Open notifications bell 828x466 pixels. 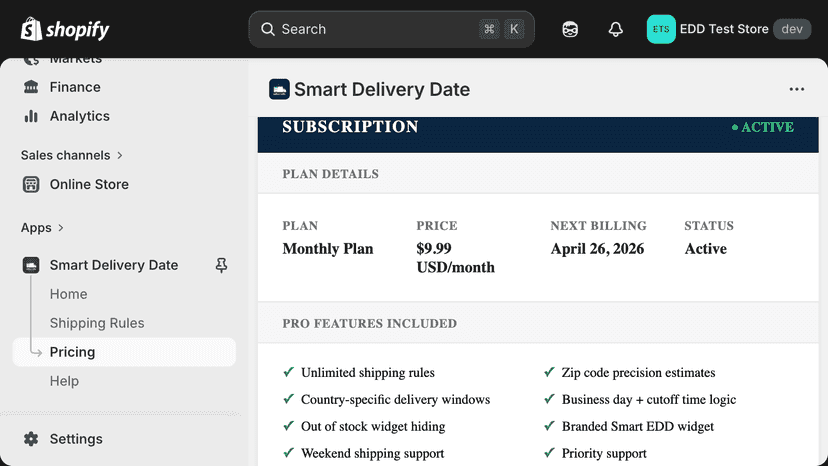click(615, 29)
